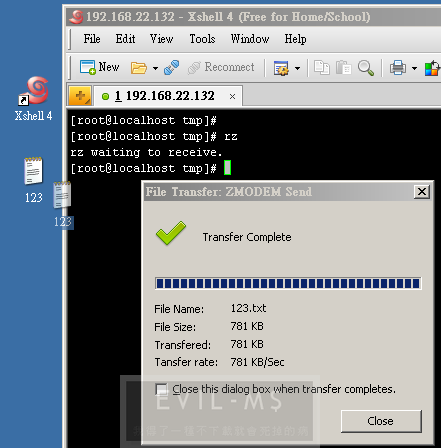Open session Properties icon with gear
Viewport: 441px width, 448px height.
pos(281,68)
